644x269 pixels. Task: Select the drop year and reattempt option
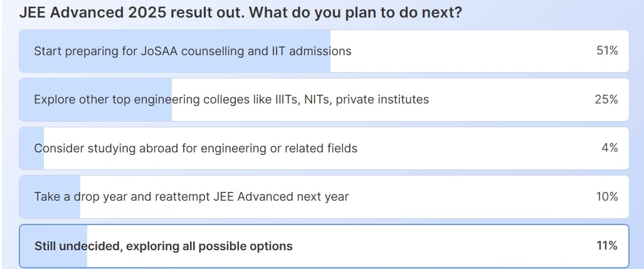click(191, 197)
